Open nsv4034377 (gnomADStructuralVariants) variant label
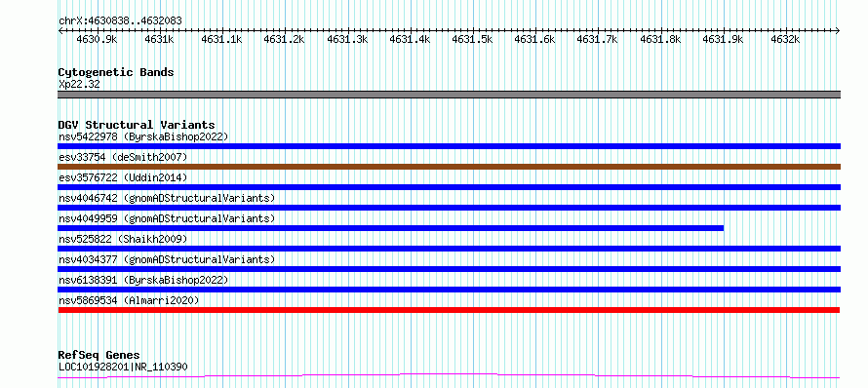The image size is (868, 388). tap(167, 259)
